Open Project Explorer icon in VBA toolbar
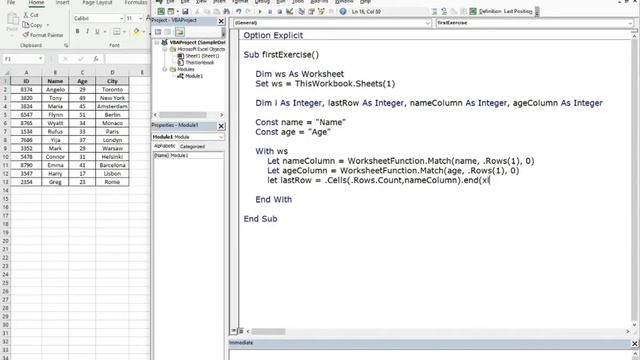The image size is (640, 360). pyautogui.click(x=302, y=11)
